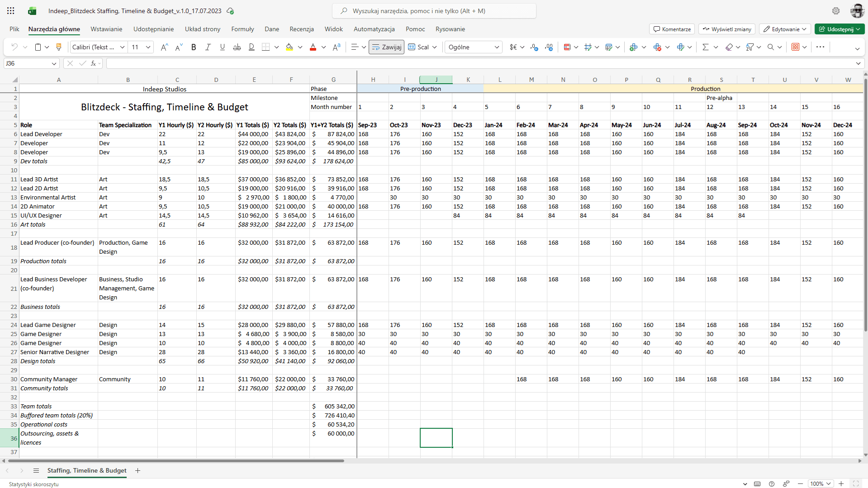Open zoom level 100% dropdown
Image resolution: width=868 pixels, height=488 pixels.
pos(821,483)
